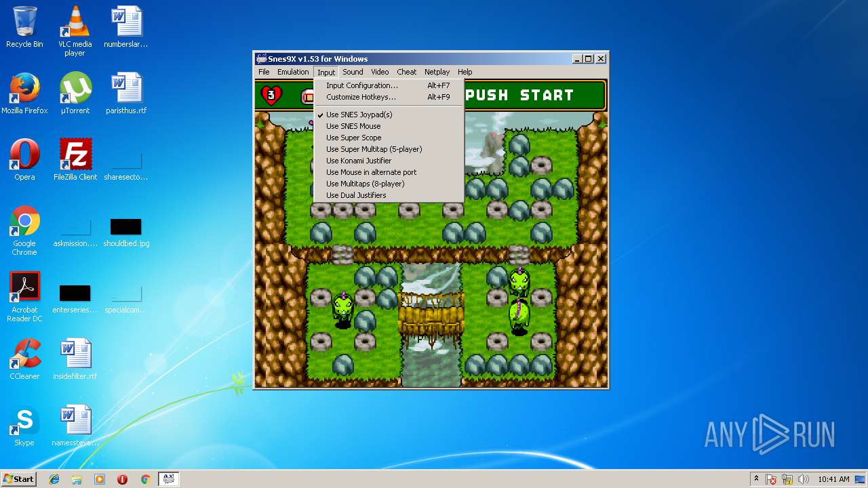The image size is (868, 488).
Task: Select CCleaner desktop icon
Action: [24, 359]
